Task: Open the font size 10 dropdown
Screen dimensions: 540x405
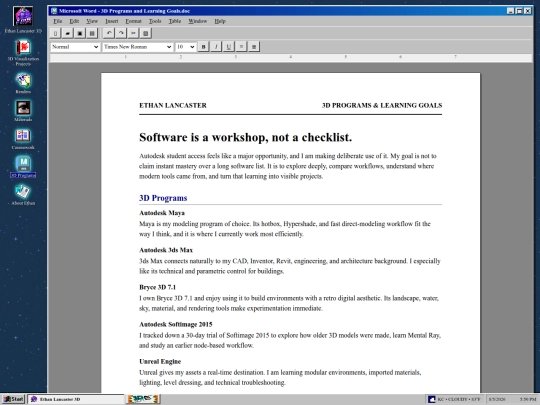Action: pos(186,47)
